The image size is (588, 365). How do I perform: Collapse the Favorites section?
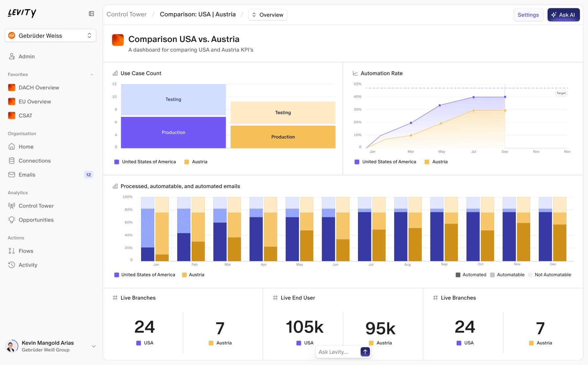pos(92,75)
